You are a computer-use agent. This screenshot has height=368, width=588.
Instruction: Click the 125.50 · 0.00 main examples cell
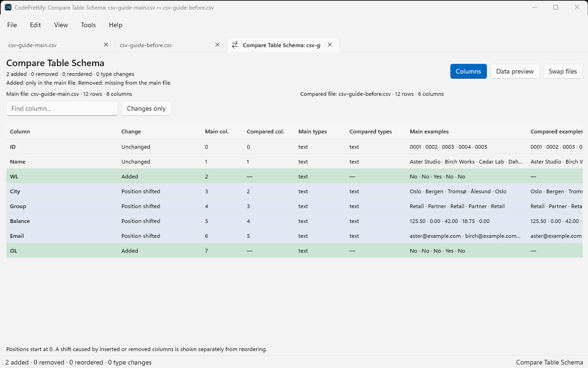click(x=449, y=221)
